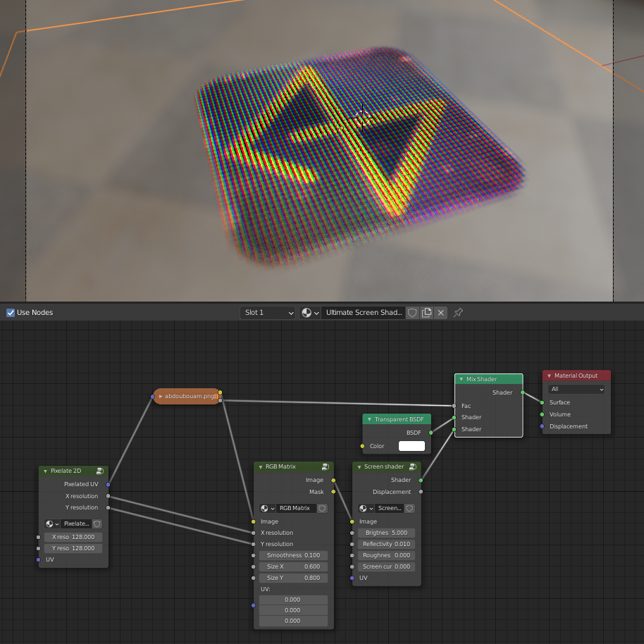Unlink the Ultimate Screen Shader material

click(x=441, y=312)
